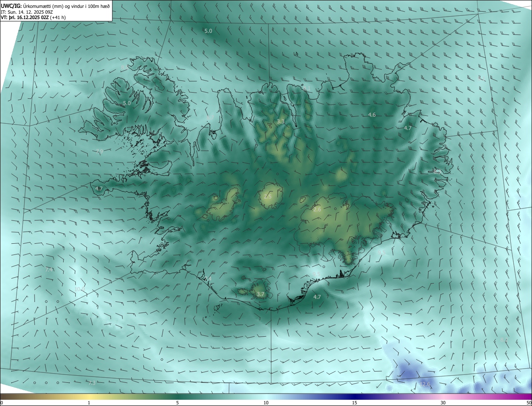
Task: Click the tick label 0 on the color scale
Action: point(2,403)
